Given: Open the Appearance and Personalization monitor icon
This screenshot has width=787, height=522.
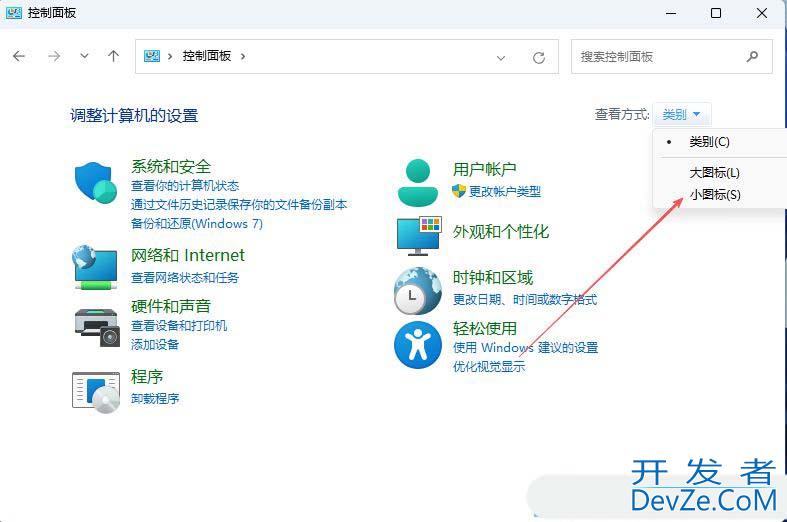Looking at the screenshot, I should 419,236.
